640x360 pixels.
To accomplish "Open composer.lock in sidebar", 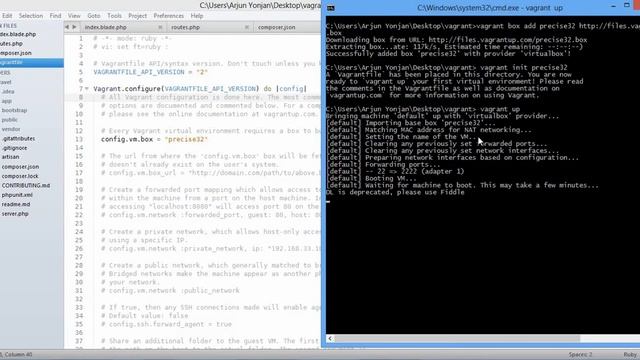I will (20, 176).
